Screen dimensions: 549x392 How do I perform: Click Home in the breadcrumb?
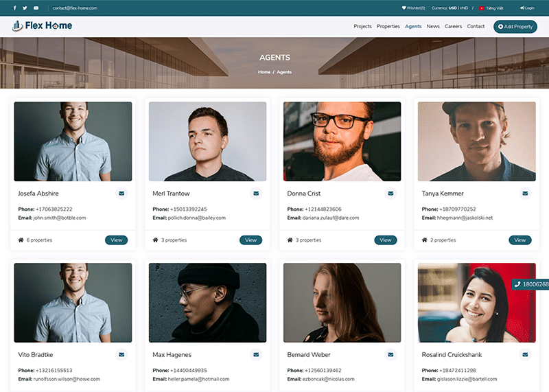264,72
